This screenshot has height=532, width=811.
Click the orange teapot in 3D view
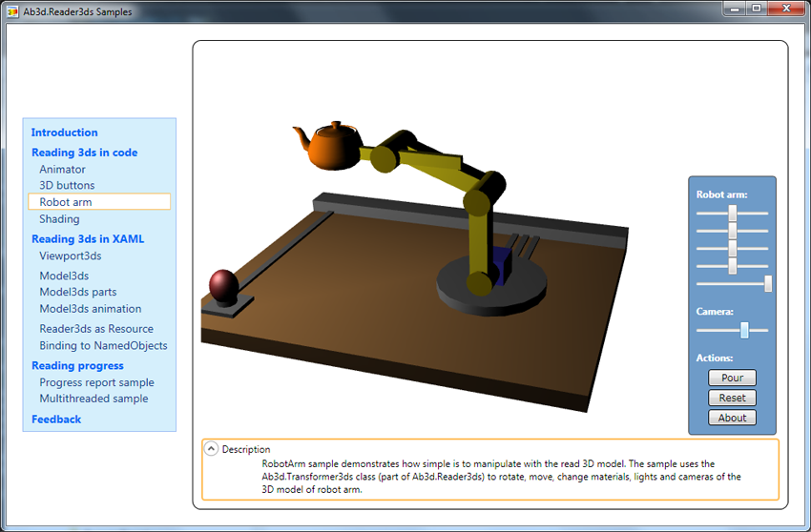pyautogui.click(x=334, y=147)
